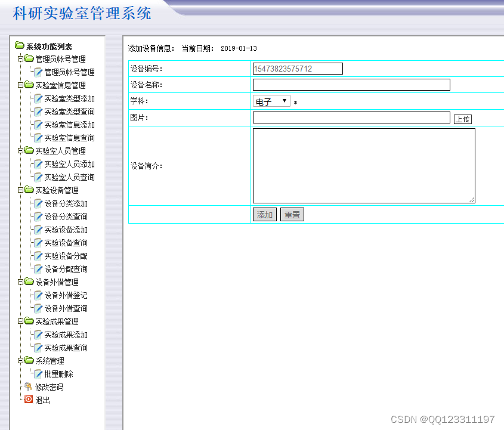Open the 实验室类型添加 menu link

(x=69, y=98)
